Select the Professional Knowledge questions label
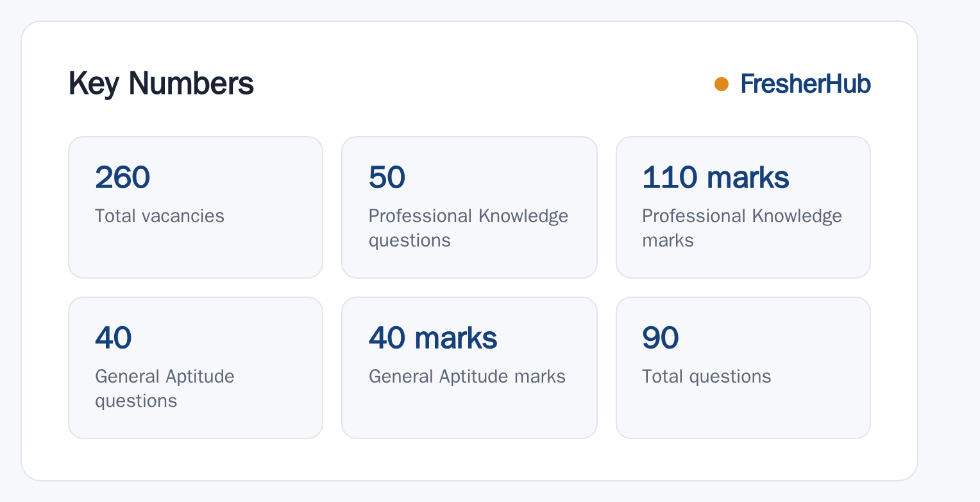 click(468, 228)
